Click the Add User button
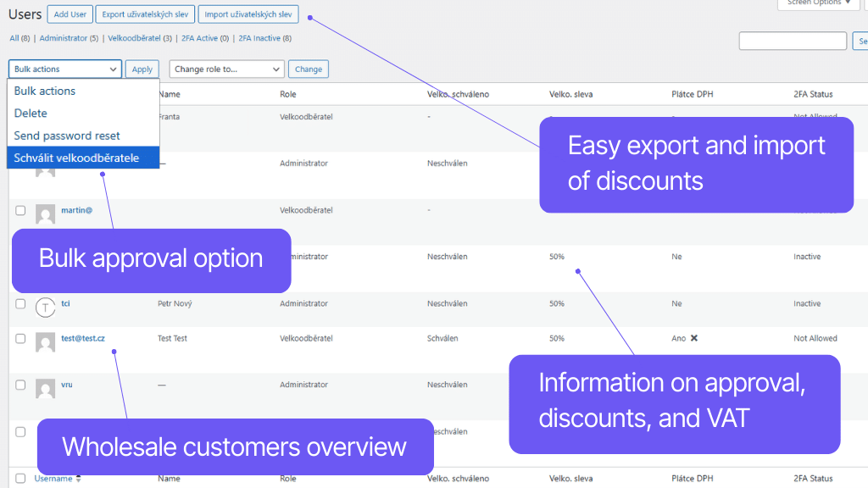The width and height of the screenshot is (868, 488). coord(70,14)
